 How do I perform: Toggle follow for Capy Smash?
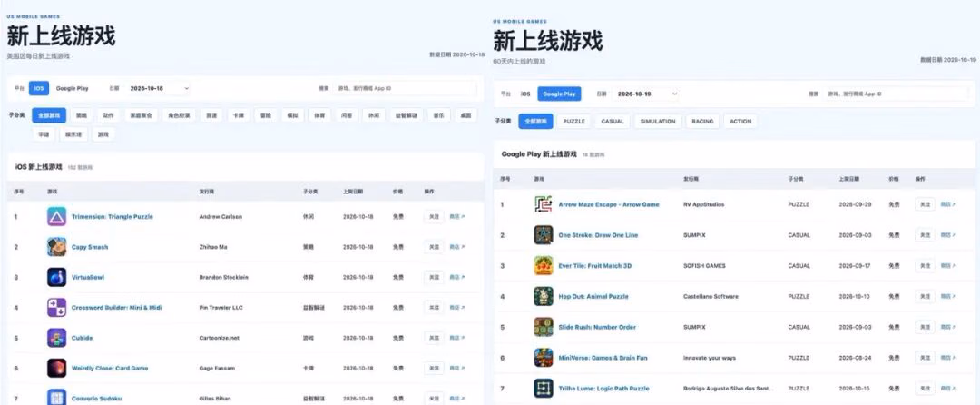pos(434,247)
